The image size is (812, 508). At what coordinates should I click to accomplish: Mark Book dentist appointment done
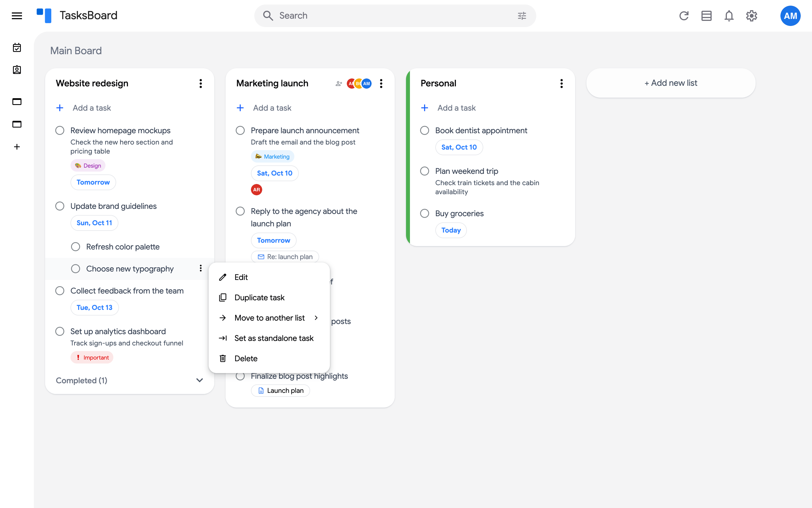click(424, 130)
